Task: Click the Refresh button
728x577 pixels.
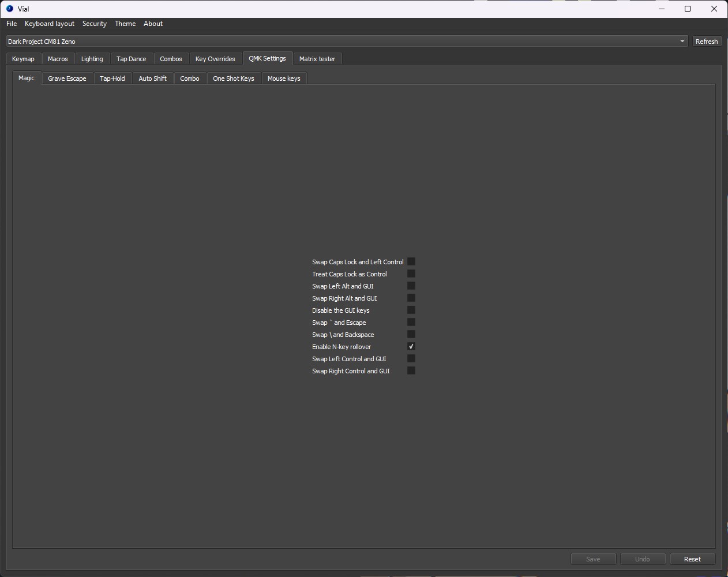Action: (x=707, y=42)
